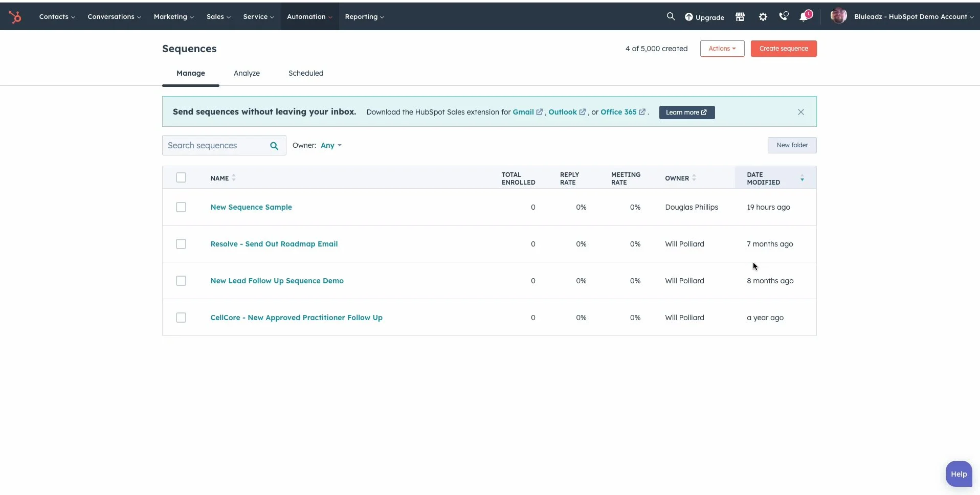Viewport: 980px width, 495px height.
Task: Click Learn more in the banner
Action: pyautogui.click(x=686, y=112)
